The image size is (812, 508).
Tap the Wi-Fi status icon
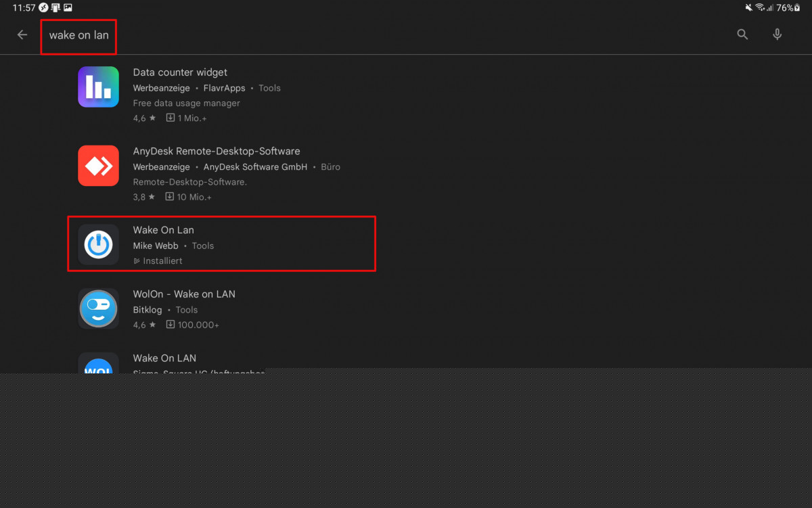point(760,7)
